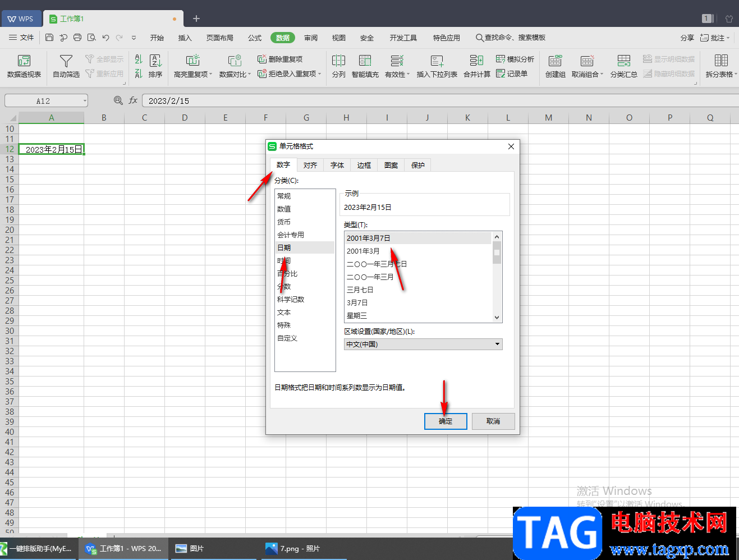This screenshot has width=739, height=560.
Task: Open Text to Columns (分列)
Action: pyautogui.click(x=338, y=66)
